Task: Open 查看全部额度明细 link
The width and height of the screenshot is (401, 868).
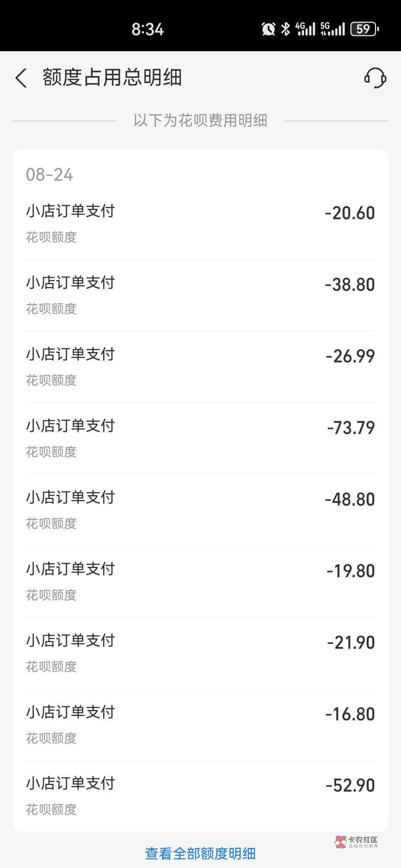Action: click(x=200, y=854)
